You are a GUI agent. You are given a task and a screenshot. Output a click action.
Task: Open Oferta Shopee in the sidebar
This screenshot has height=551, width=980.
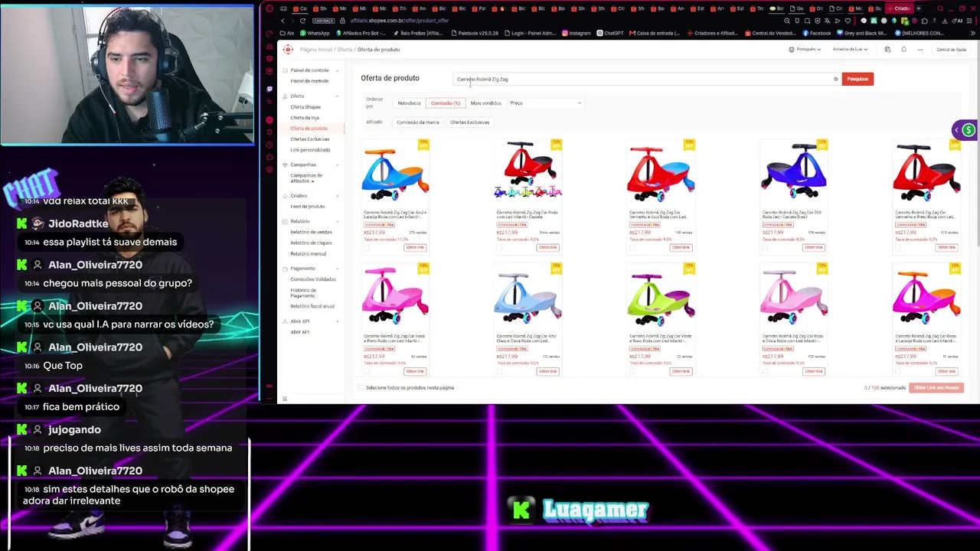[305, 107]
